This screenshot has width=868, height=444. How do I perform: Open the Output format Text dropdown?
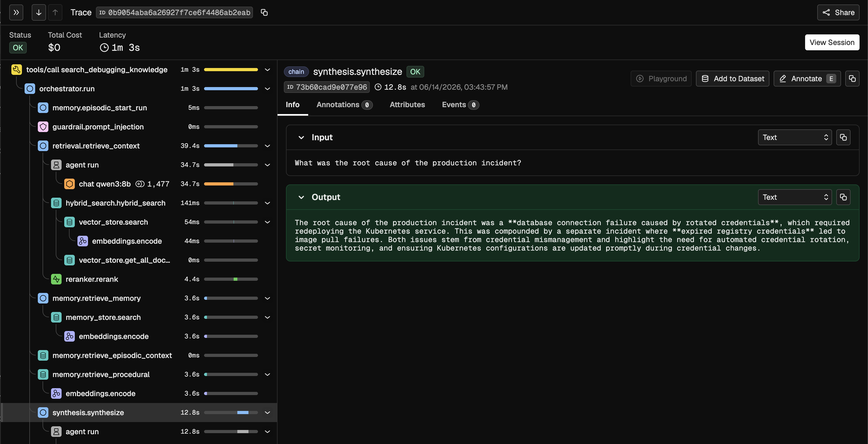tap(795, 197)
